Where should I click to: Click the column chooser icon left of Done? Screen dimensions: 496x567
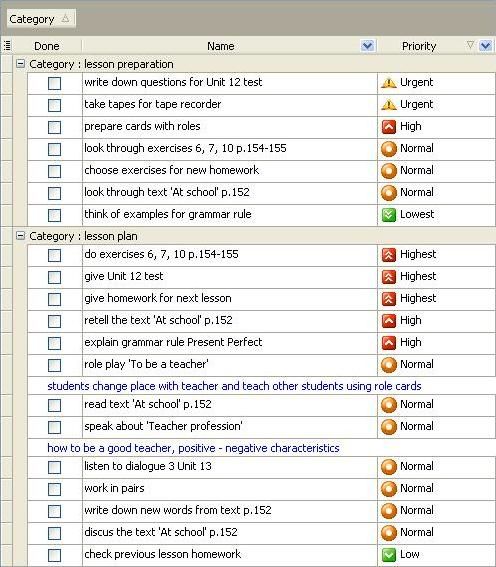pyautogui.click(x=7, y=46)
